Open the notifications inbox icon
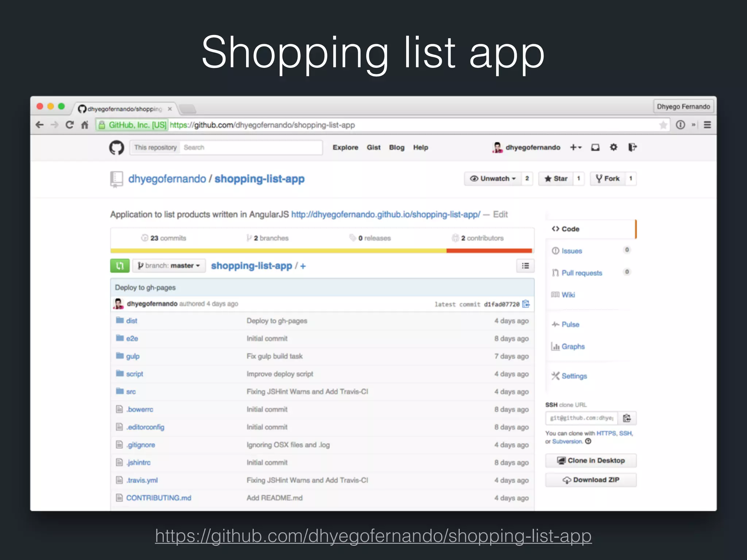This screenshot has height=560, width=747. (x=595, y=147)
